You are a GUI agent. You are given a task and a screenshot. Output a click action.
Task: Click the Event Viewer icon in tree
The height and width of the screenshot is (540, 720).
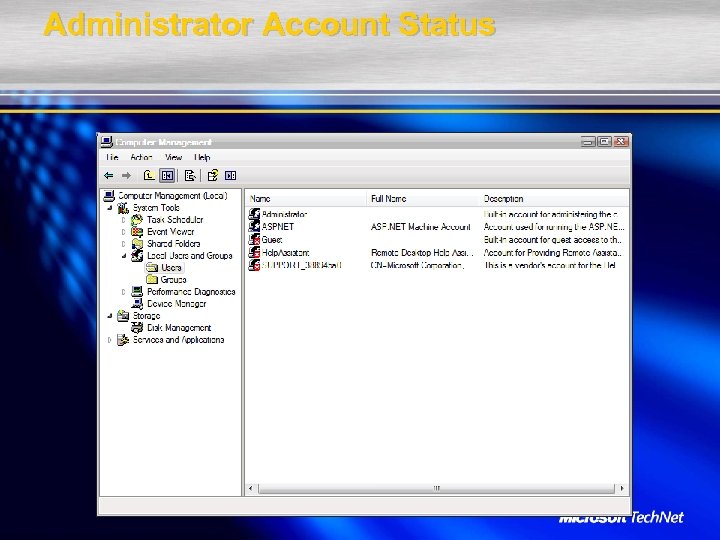137,232
